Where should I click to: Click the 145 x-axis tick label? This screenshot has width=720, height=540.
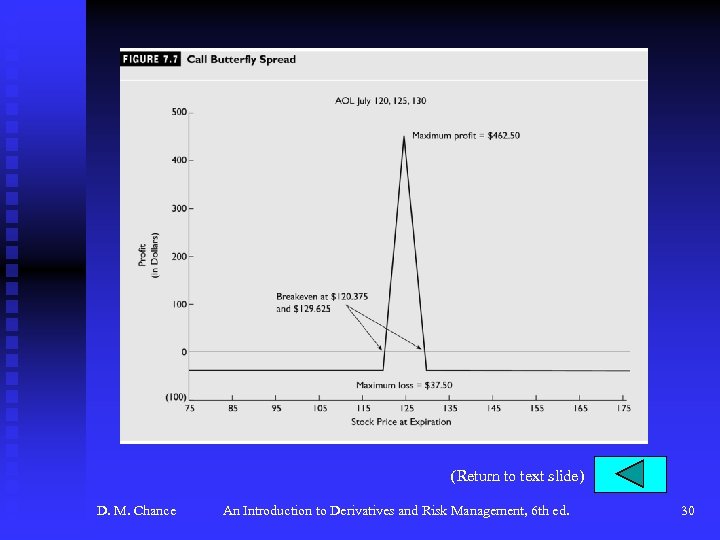coord(493,408)
